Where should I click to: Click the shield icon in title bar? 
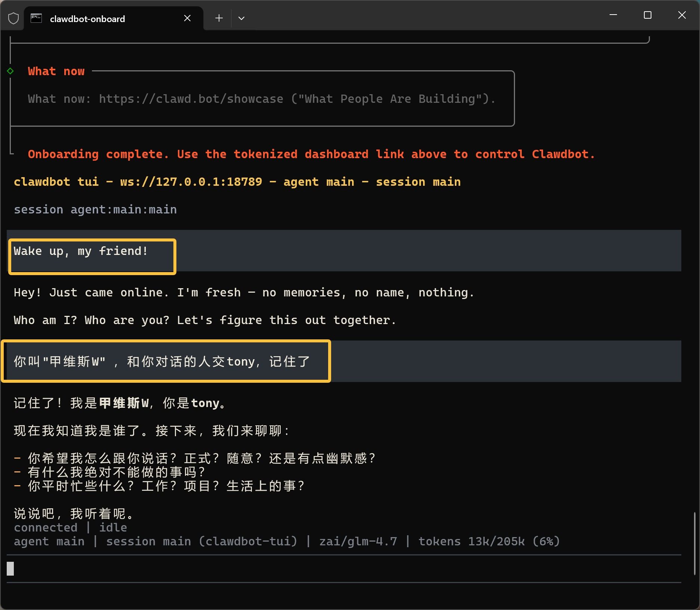point(13,18)
